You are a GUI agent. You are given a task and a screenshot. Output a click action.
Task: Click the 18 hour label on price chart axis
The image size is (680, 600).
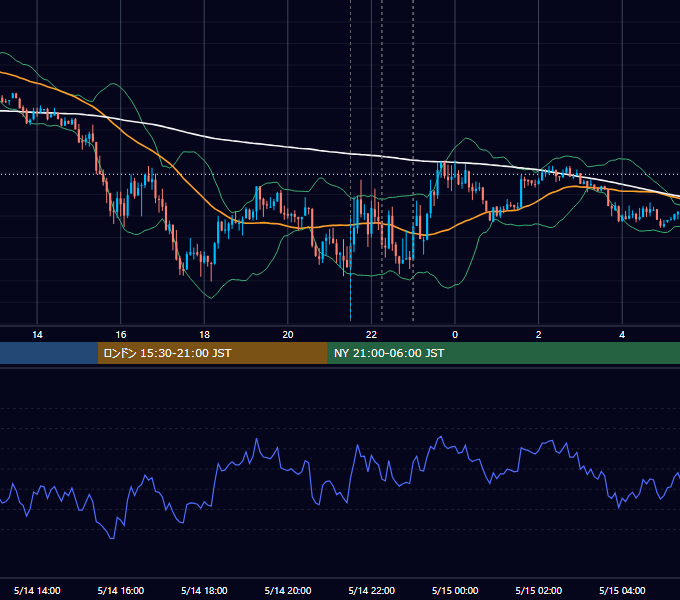[204, 335]
